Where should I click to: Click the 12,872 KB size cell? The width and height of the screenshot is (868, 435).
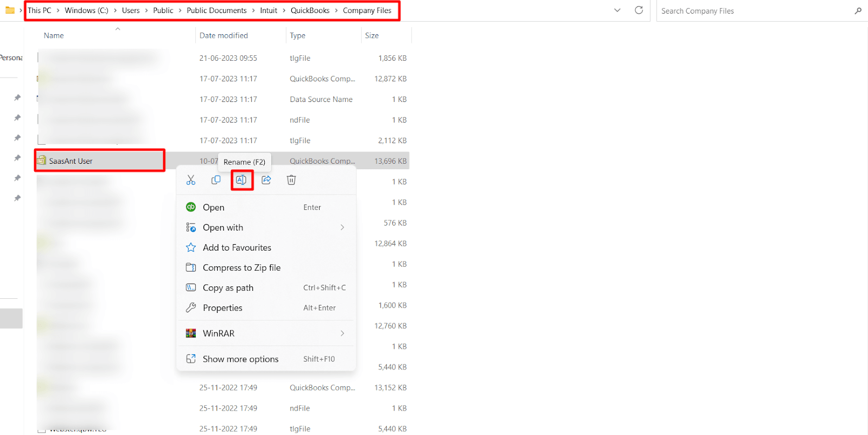tap(390, 79)
